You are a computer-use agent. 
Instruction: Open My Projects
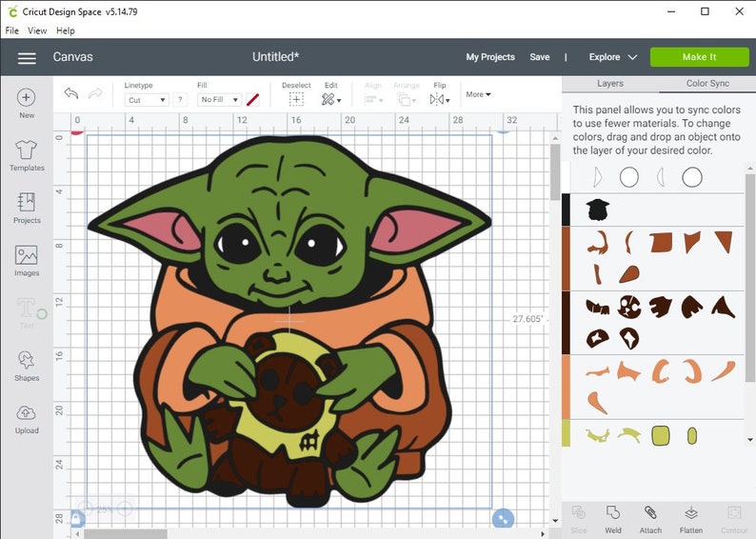point(490,57)
